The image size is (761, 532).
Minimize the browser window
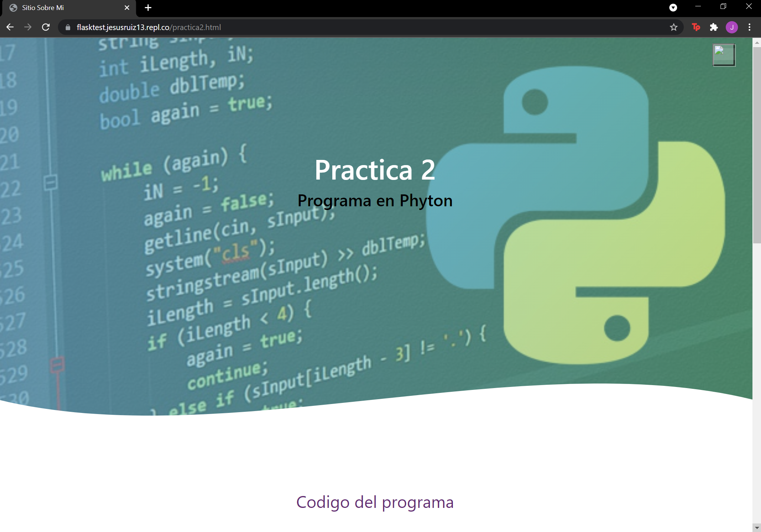(698, 7)
